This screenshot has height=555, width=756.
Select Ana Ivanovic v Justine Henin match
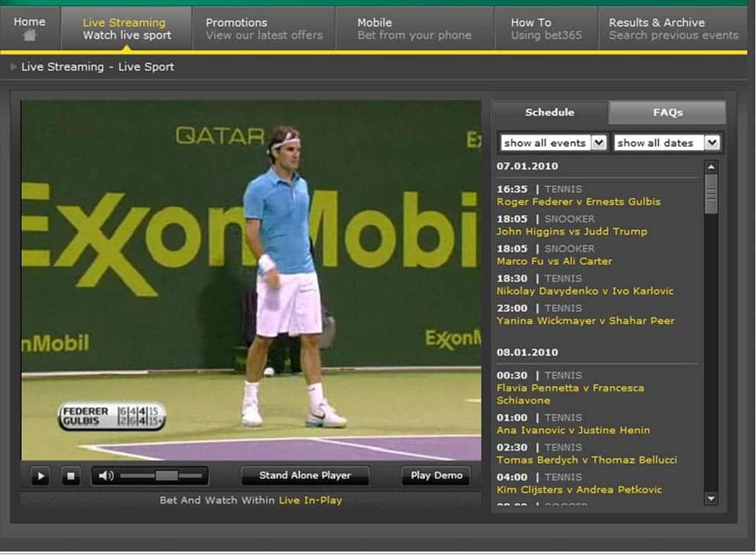coord(573,430)
